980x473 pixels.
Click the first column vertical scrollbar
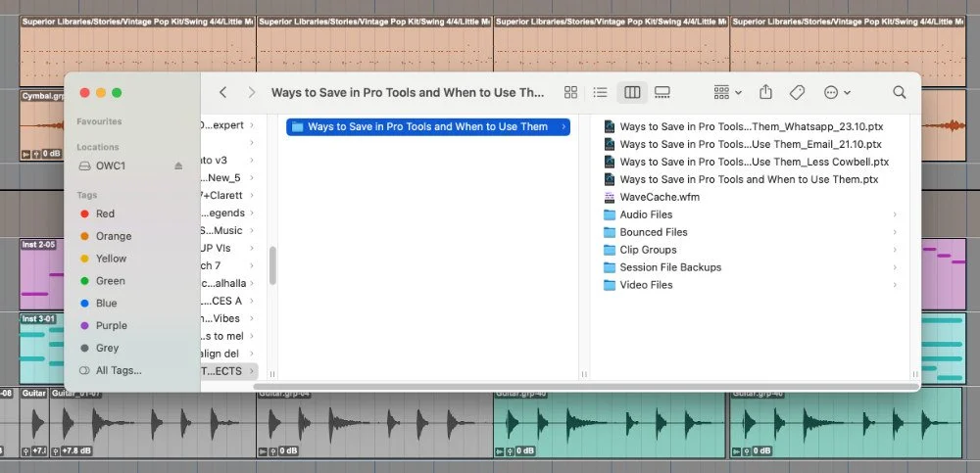pyautogui.click(x=272, y=265)
